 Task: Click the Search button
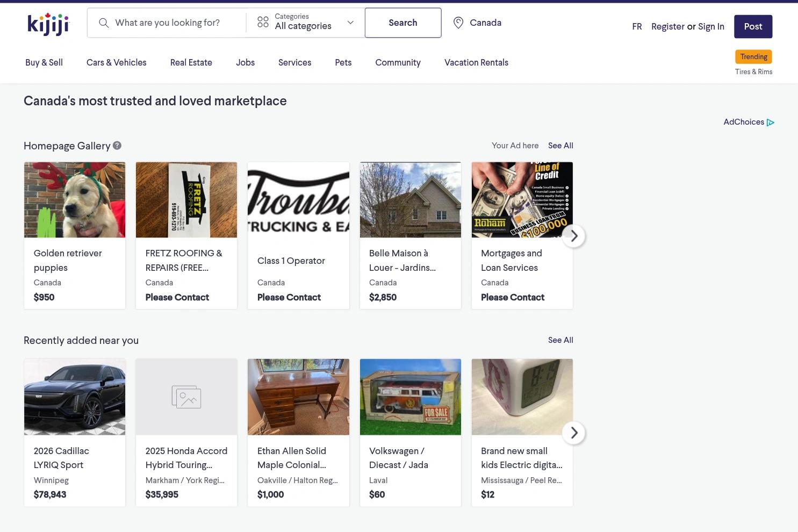click(403, 23)
